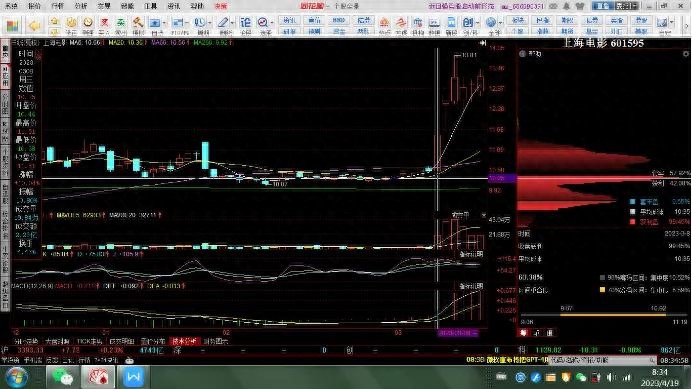Screen dimensions: 692x389
Task: Click the colorful grid home icon
Action: (12, 26)
